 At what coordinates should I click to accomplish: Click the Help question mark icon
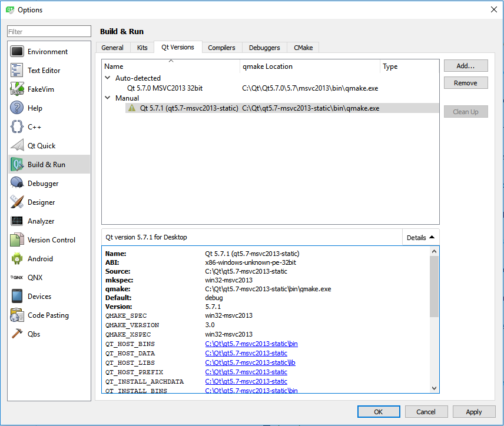coord(16,108)
